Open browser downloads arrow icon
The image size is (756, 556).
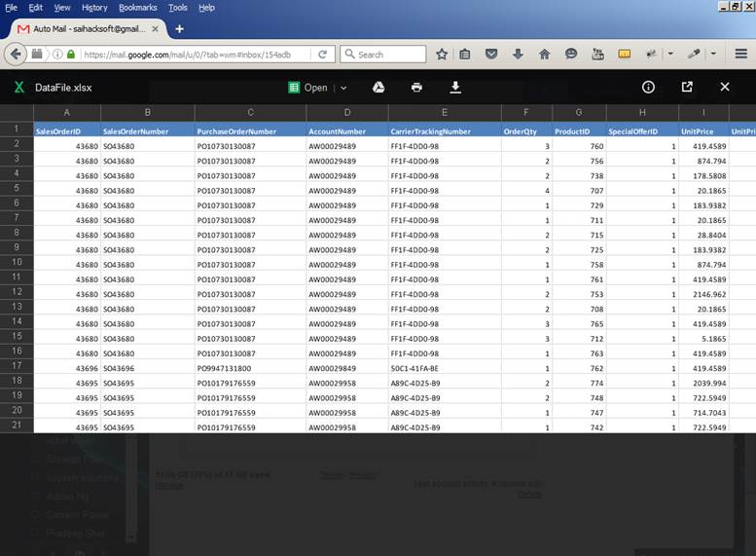[x=518, y=55]
